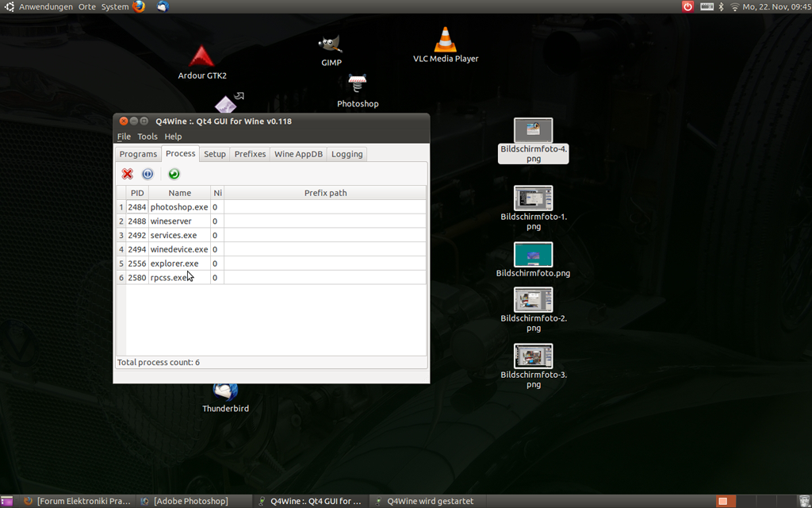
Task: Open the Anwendungen menu in top panel
Action: 45,6
